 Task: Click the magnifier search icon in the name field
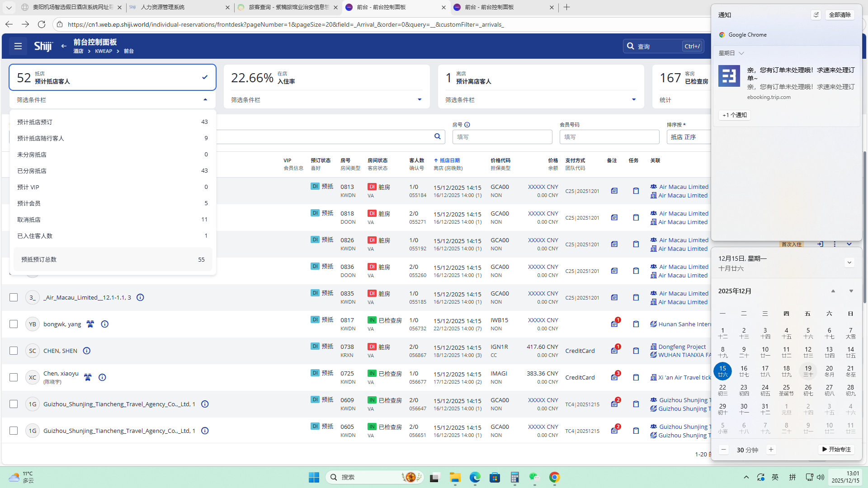pos(437,136)
